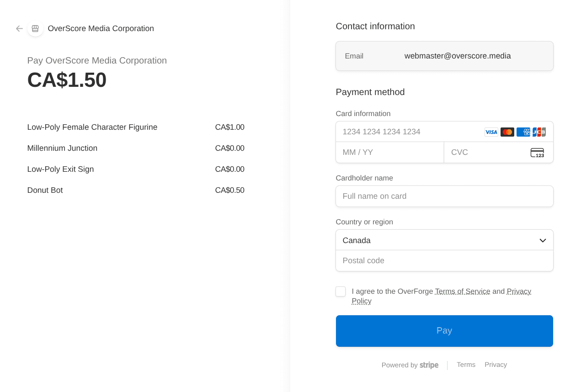Screen dimensions: 581x392
Task: Click the footer Terms link
Action: click(466, 365)
